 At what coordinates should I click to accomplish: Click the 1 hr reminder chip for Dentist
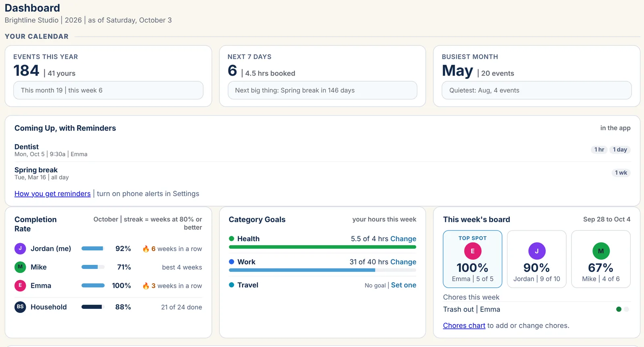coord(599,149)
